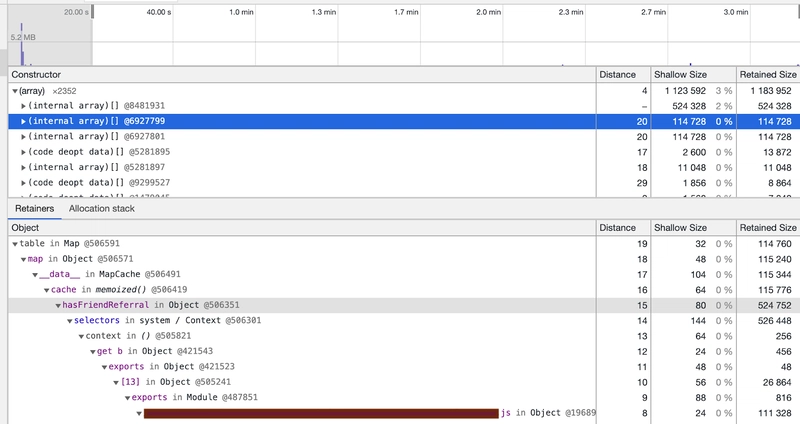Collapse the get b in Object node
Screen dimensions: 800x424
pyautogui.click(x=92, y=352)
